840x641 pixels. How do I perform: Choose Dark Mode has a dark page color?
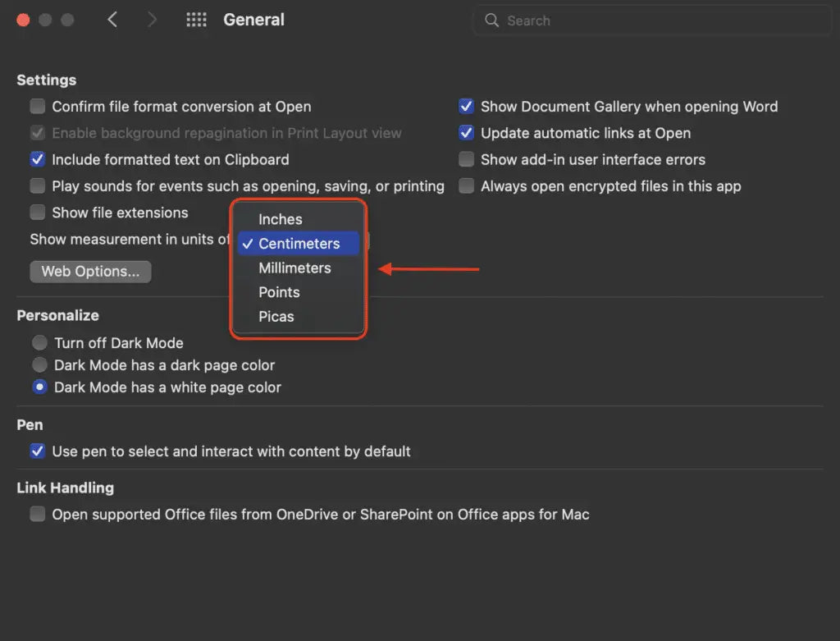[x=39, y=365]
